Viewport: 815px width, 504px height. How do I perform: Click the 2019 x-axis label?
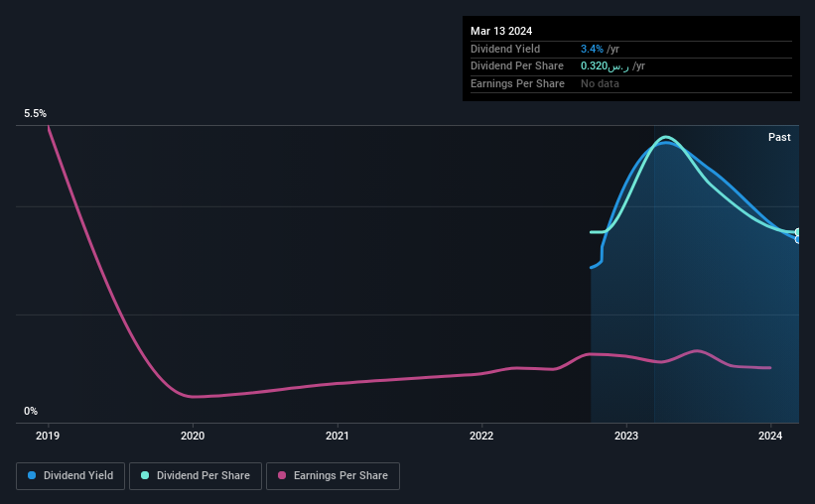(x=48, y=436)
